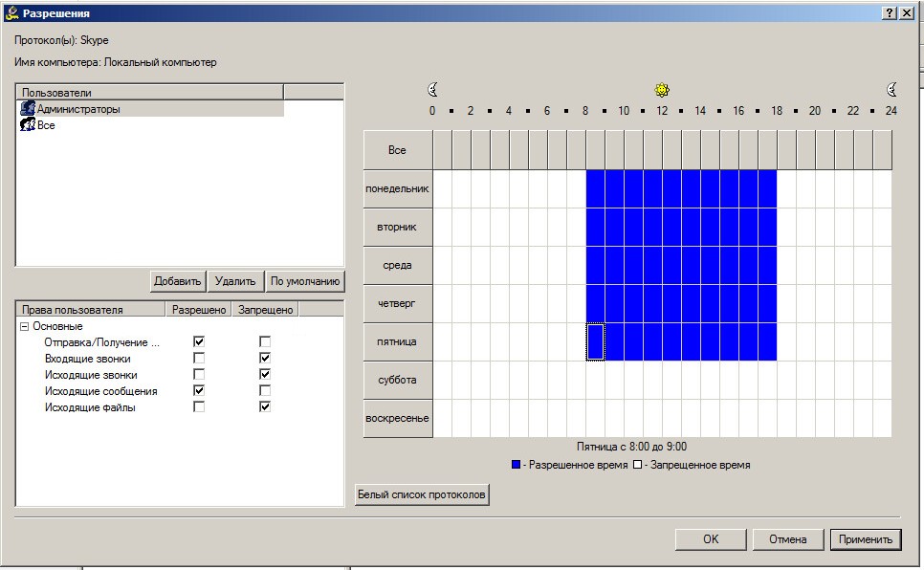Click the help question mark button
The height and width of the screenshot is (570, 924).
(890, 13)
